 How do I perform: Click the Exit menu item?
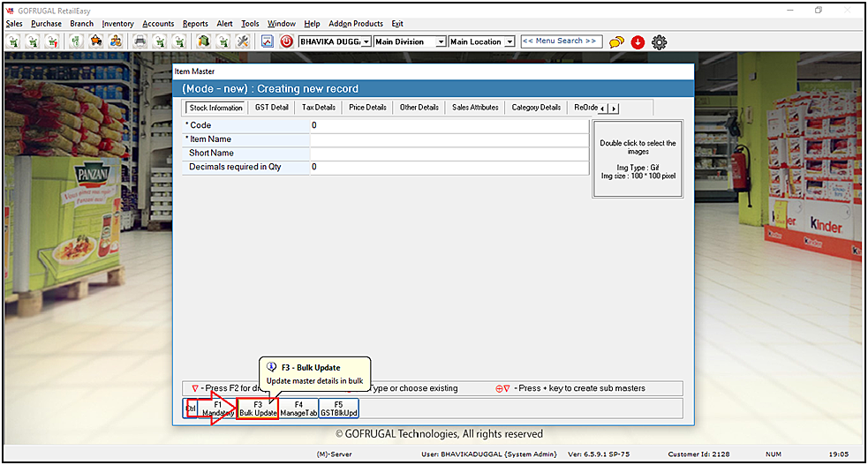pyautogui.click(x=397, y=24)
